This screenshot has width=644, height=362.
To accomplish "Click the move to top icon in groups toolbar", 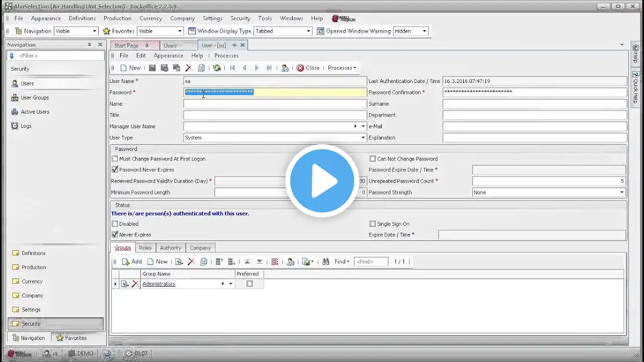I will pos(247,261).
